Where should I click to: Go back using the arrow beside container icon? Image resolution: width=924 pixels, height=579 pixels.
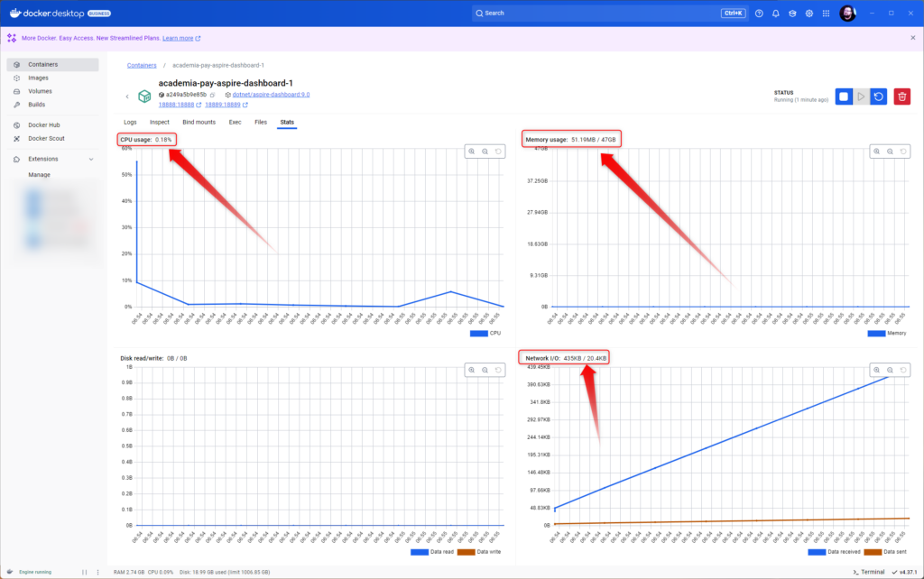click(x=127, y=96)
